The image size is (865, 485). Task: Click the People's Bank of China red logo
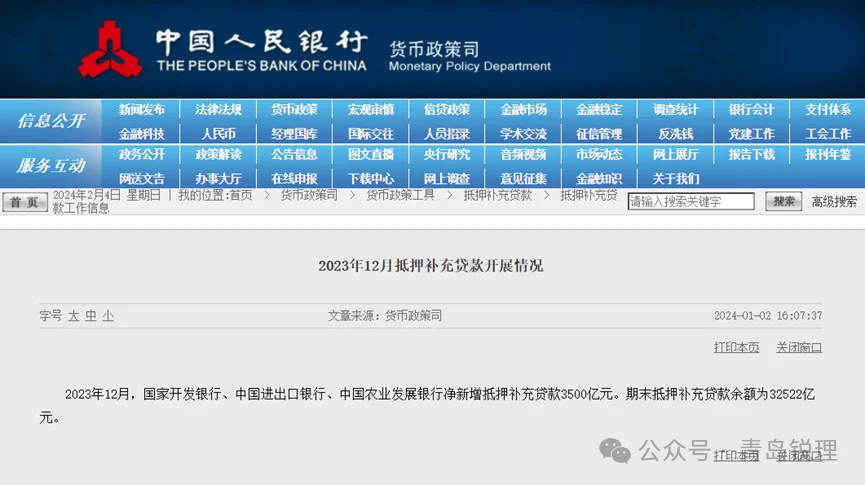click(x=110, y=50)
